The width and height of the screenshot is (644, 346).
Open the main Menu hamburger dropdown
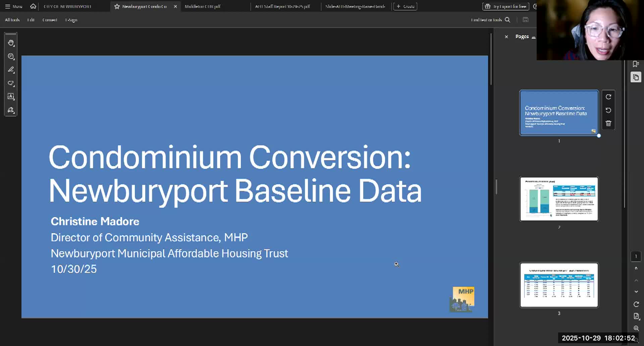click(x=13, y=6)
